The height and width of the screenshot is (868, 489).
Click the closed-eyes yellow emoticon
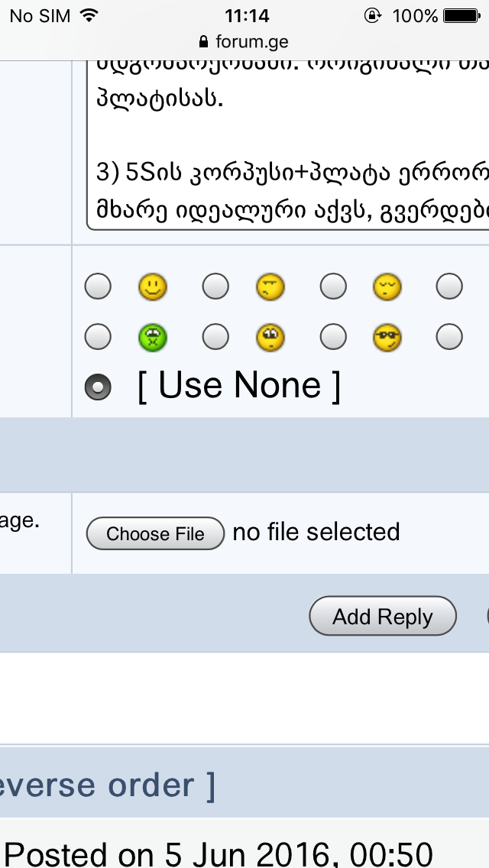pos(387,287)
